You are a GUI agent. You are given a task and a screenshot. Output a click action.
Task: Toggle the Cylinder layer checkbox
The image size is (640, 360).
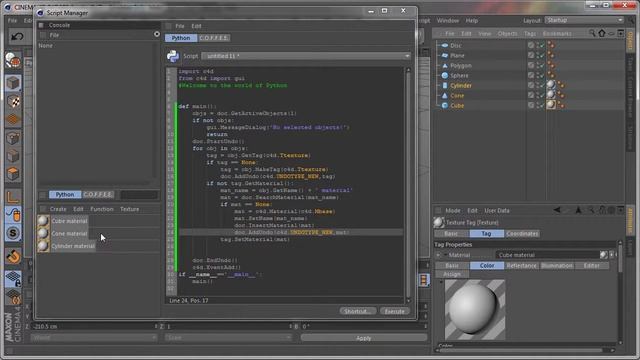pyautogui.click(x=531, y=85)
